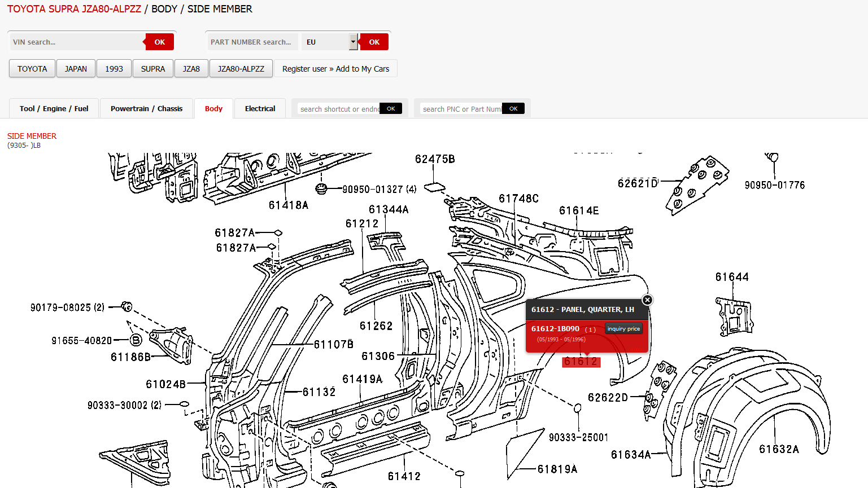Viewport: 868px width, 488px height.
Task: Select part number 61612-1B090 link
Action: (x=555, y=329)
